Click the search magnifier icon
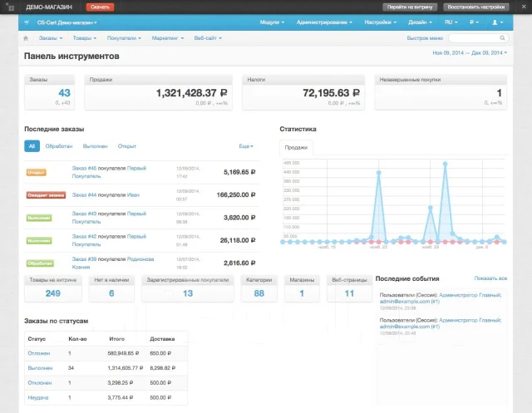The image size is (532, 413). click(x=502, y=38)
